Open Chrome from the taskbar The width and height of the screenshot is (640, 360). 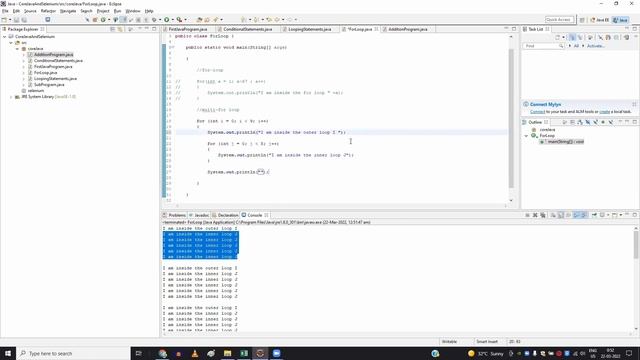pyautogui.click(x=162, y=353)
